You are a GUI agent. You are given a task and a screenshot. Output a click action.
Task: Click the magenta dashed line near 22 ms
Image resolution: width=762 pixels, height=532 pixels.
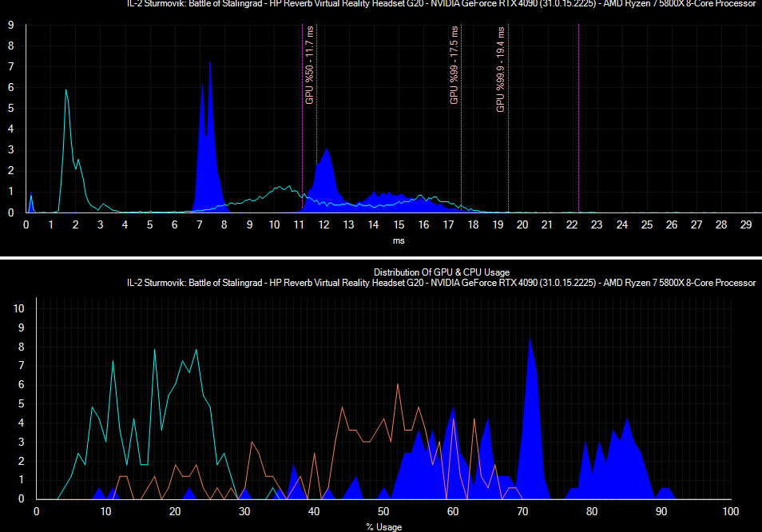[x=578, y=120]
